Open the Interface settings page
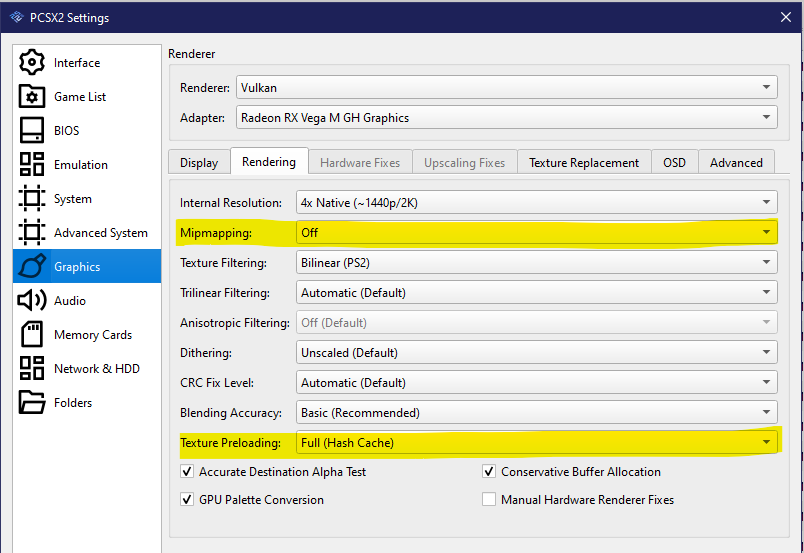804x553 pixels. [87, 63]
